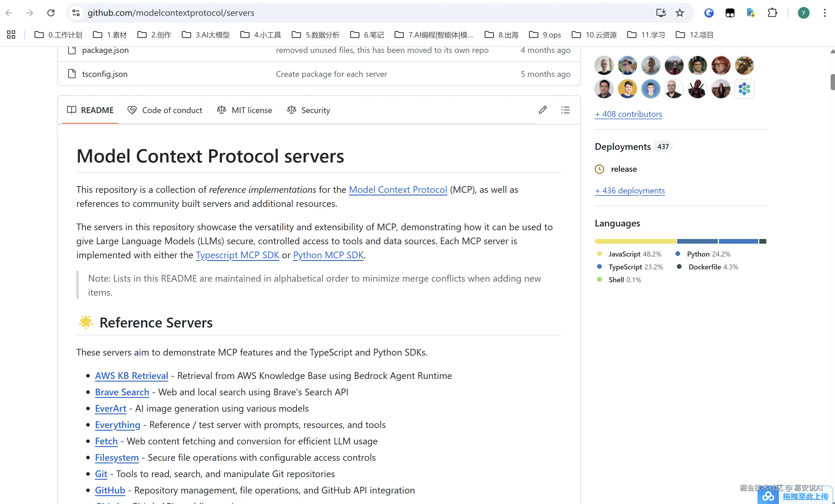Image resolution: width=835 pixels, height=504 pixels.
Task: Reload the page with the refresh icon
Action: tap(51, 13)
